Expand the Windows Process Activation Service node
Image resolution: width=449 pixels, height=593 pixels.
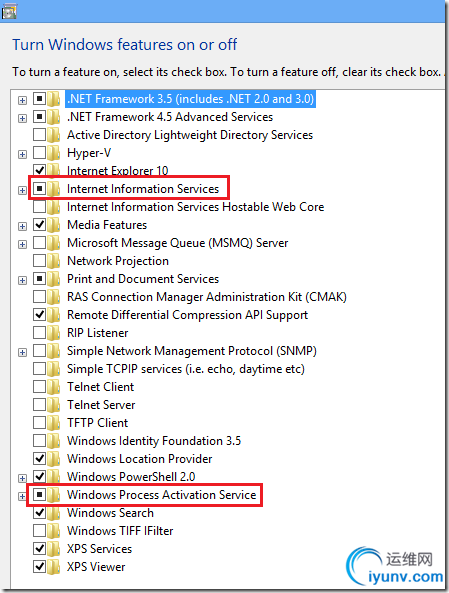[x=22, y=496]
